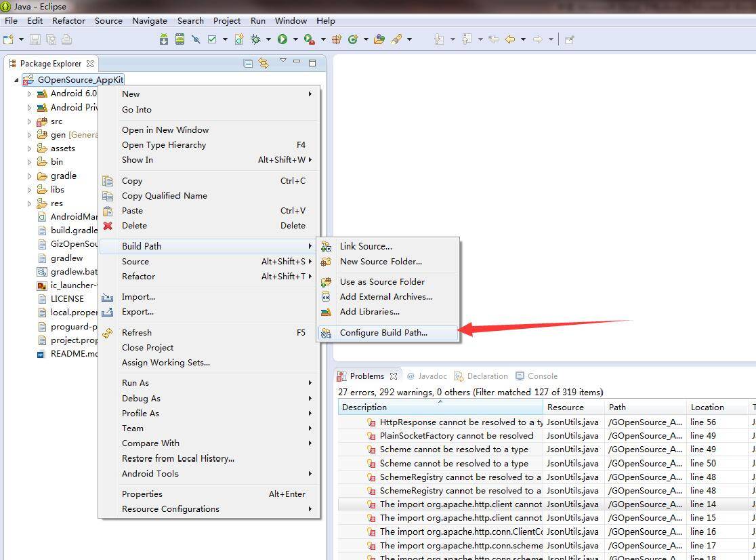Switch to the Javadoc tab
The image size is (756, 560).
(427, 376)
